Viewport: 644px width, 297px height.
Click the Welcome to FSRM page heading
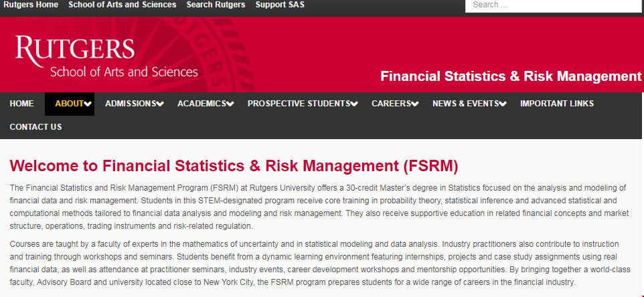[x=234, y=166]
